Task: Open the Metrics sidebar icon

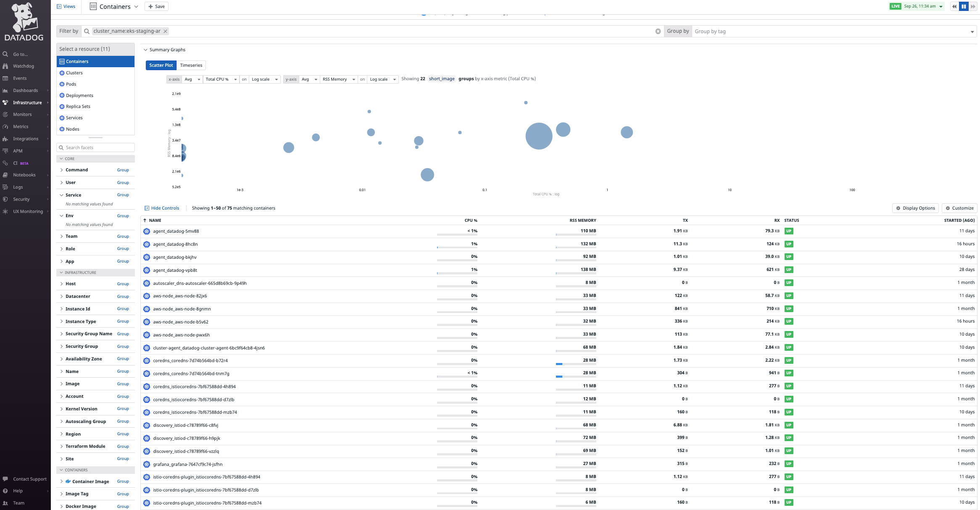Action: [5, 126]
